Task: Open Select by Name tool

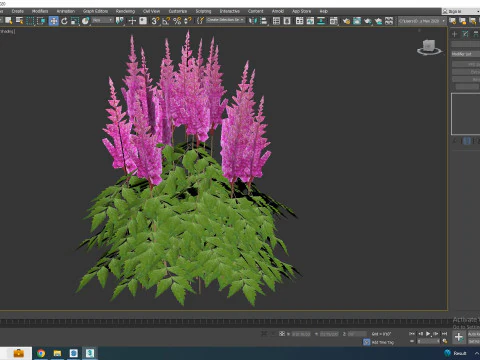Action: click(x=19, y=21)
